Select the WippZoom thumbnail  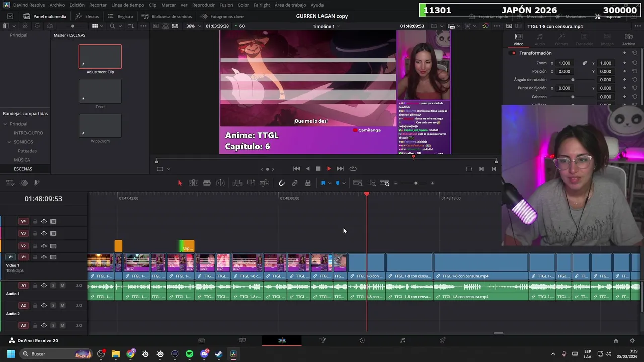tap(100, 126)
